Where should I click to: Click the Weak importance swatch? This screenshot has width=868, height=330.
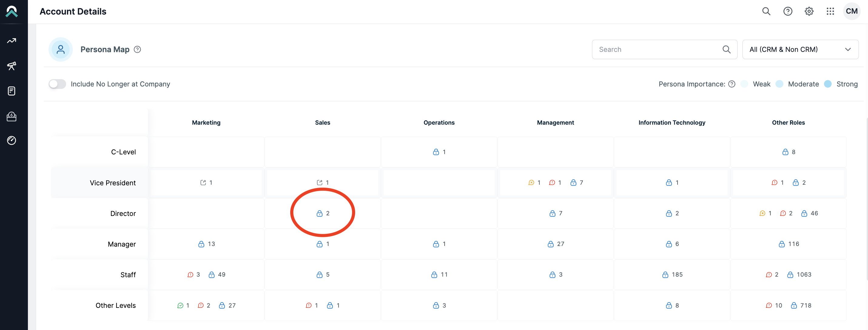click(744, 84)
